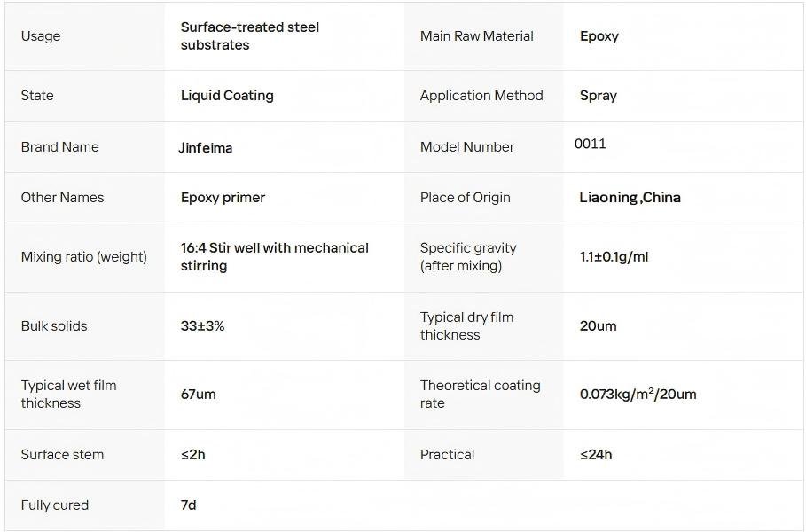The width and height of the screenshot is (806, 532).
Task: Click the 'Liquid Coating' state value
Action: (x=227, y=96)
